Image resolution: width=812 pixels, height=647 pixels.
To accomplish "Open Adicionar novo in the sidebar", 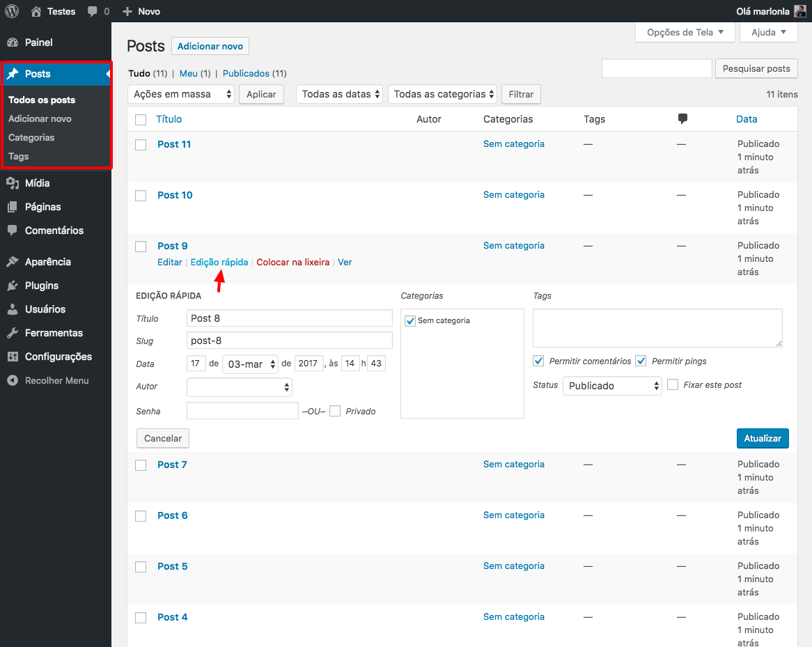I will click(x=40, y=118).
